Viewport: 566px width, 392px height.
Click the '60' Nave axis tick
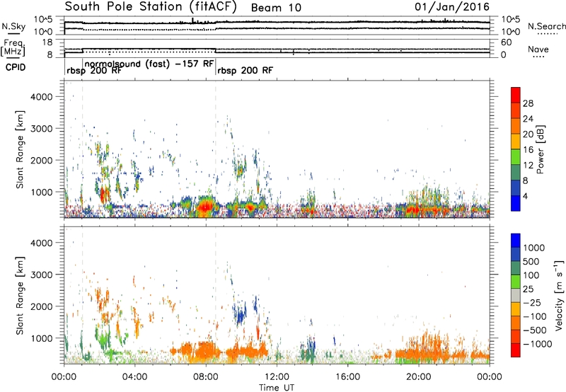click(x=506, y=42)
